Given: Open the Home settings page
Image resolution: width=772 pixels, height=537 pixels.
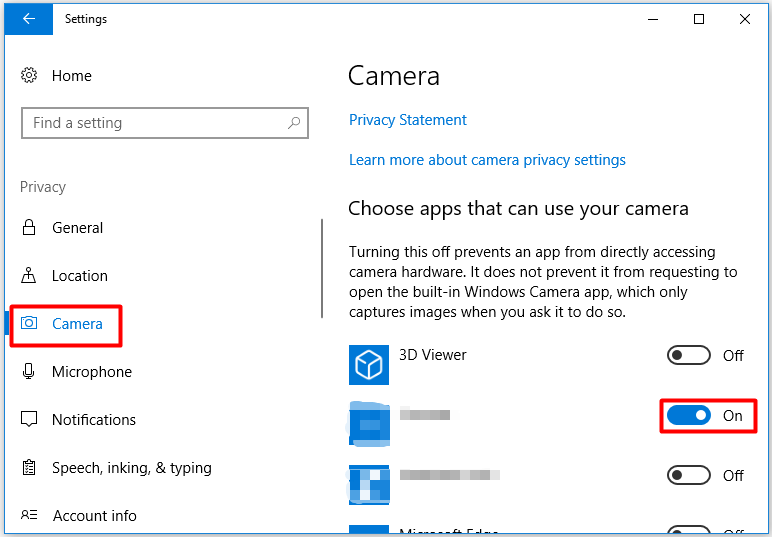Looking at the screenshot, I should point(71,76).
